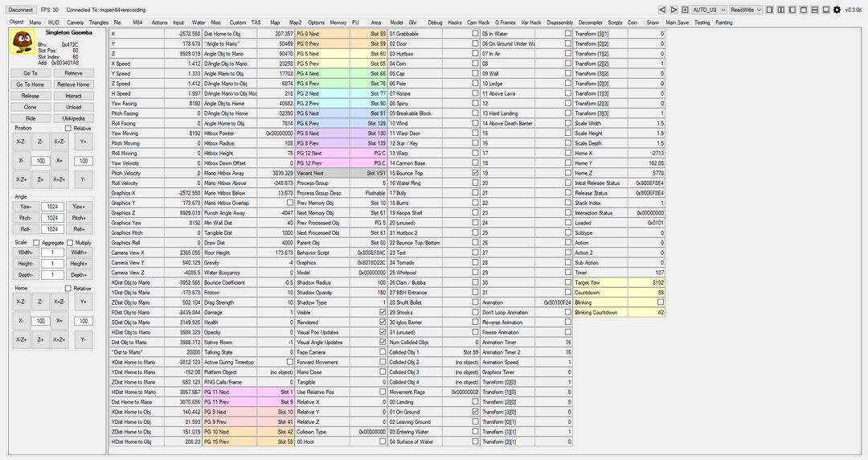Open the Triangles tab
This screenshot has width=868, height=460.
click(x=99, y=23)
